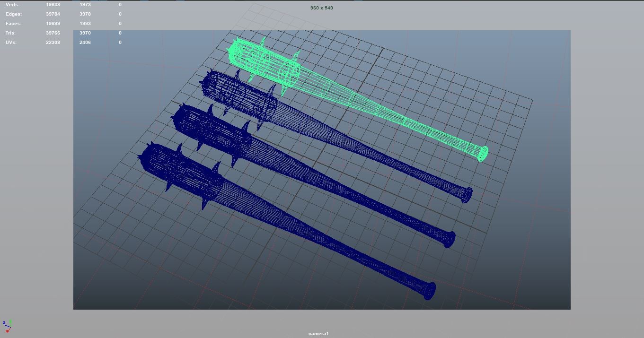Click the selected-object vert count 1973

tap(86, 4)
